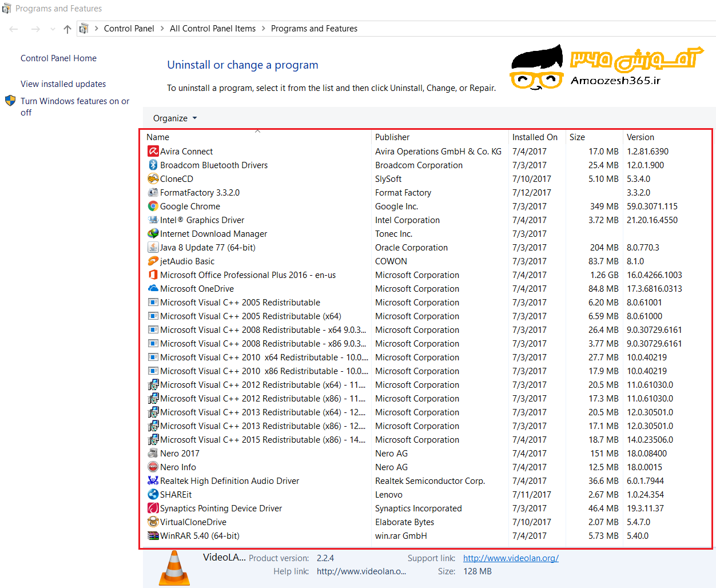The width and height of the screenshot is (716, 588).
Task: Select Visual C++ 2008 Redistributable x64 row
Action: click(x=426, y=329)
